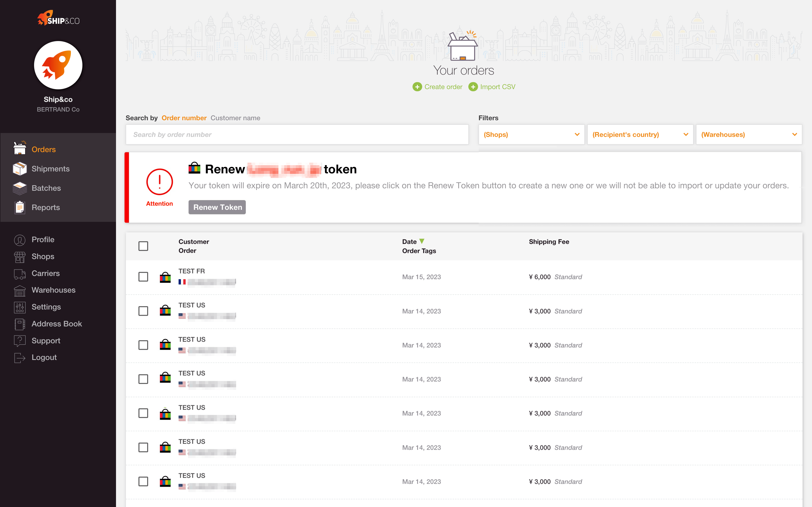Click the Reports clipboard icon
812x507 pixels.
[20, 208]
